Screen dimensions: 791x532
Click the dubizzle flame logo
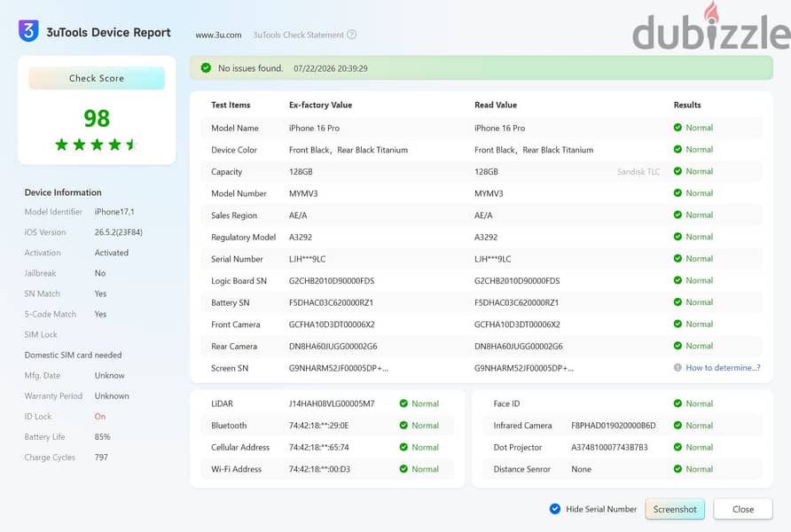pos(711,12)
